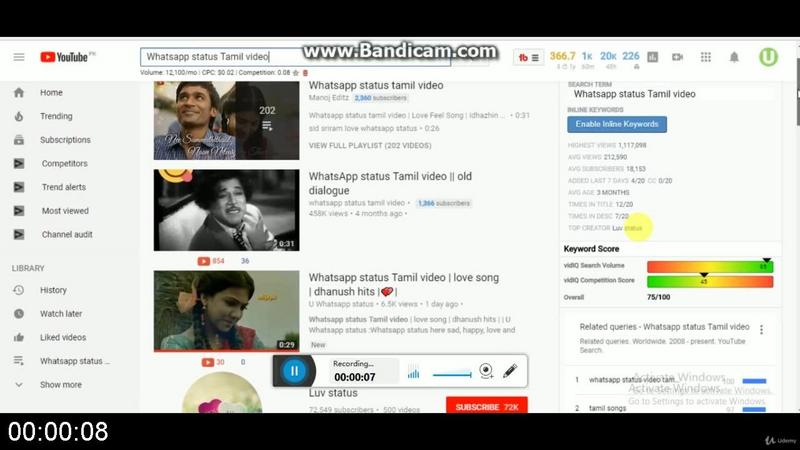View full playlist of 202 videos
Image resolution: width=800 pixels, height=450 pixels.
pyautogui.click(x=370, y=145)
